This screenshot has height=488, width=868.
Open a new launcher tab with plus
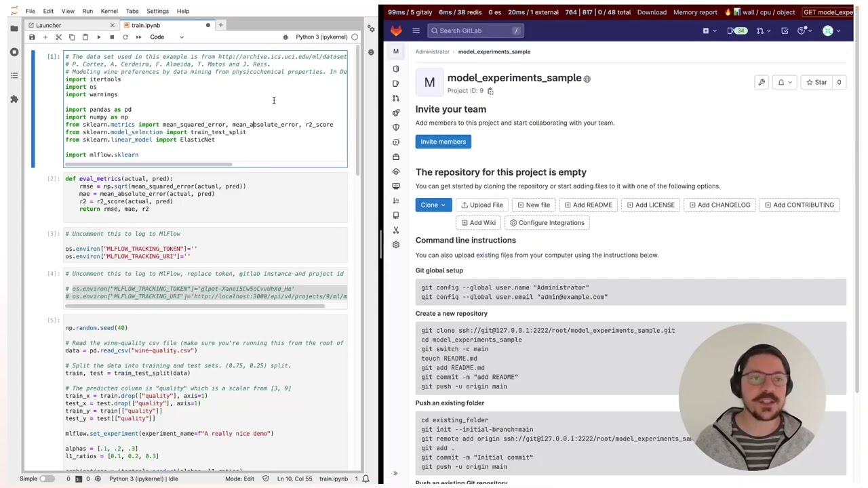220,25
